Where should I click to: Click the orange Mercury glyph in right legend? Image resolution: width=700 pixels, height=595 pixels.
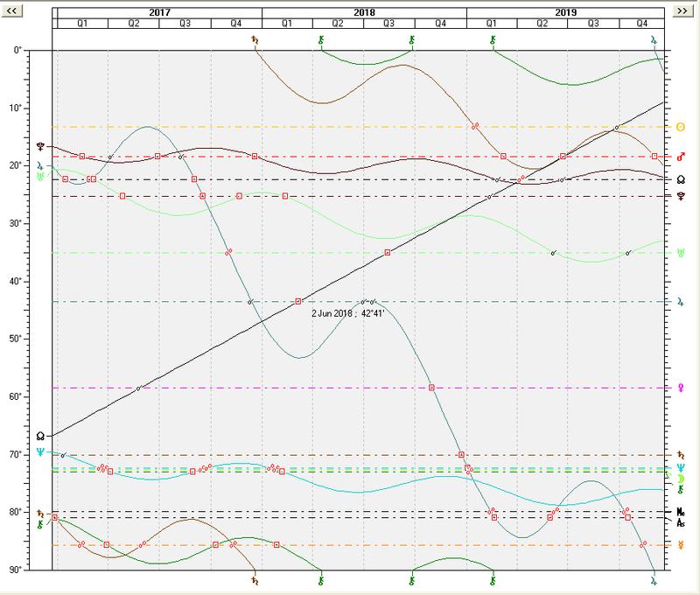click(681, 545)
